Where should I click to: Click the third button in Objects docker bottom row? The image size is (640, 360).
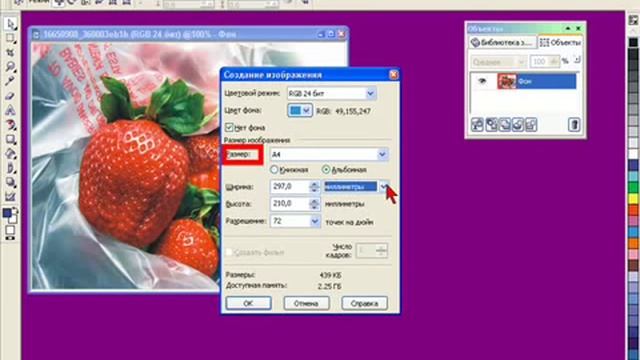coord(504,124)
